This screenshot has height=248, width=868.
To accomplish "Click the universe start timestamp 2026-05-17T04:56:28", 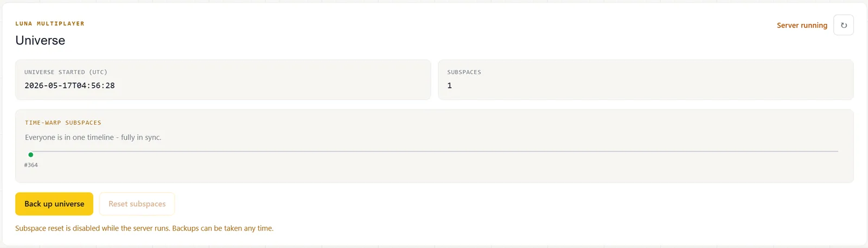I will [69, 86].
